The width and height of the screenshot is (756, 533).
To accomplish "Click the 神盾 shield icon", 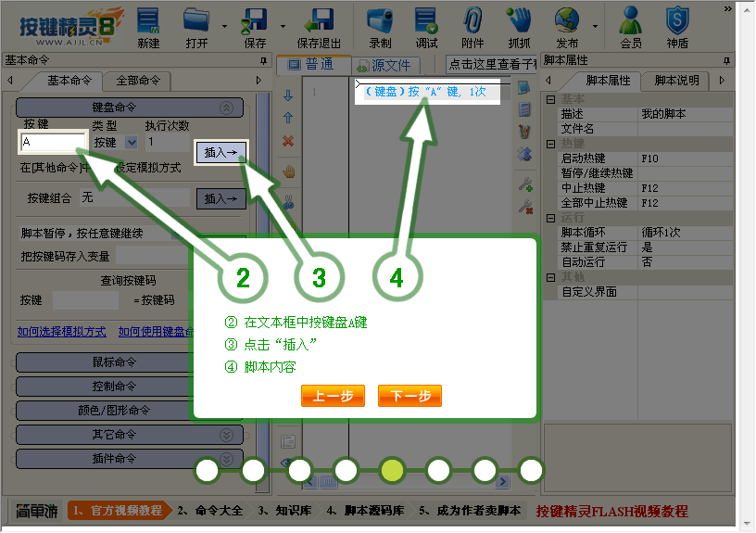I will click(x=677, y=28).
